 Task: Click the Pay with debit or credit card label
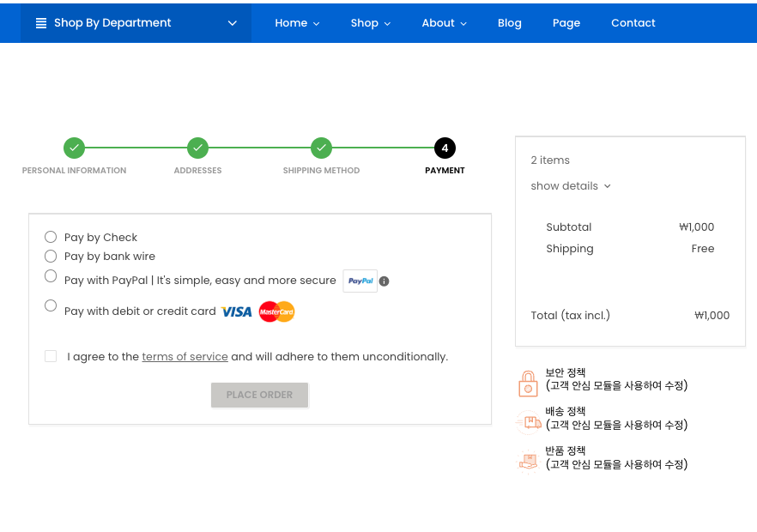click(140, 311)
